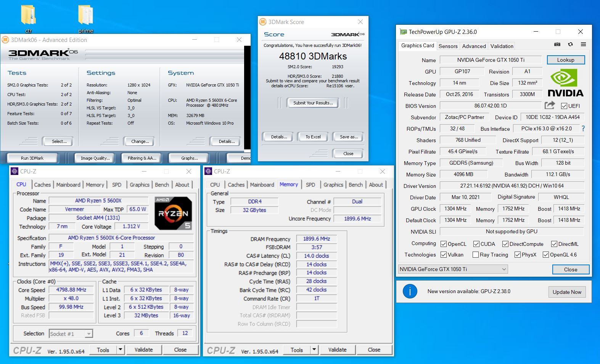The width and height of the screenshot is (600, 364).
Task: Click Driver Version field in GPU-Z
Action: click(512, 186)
